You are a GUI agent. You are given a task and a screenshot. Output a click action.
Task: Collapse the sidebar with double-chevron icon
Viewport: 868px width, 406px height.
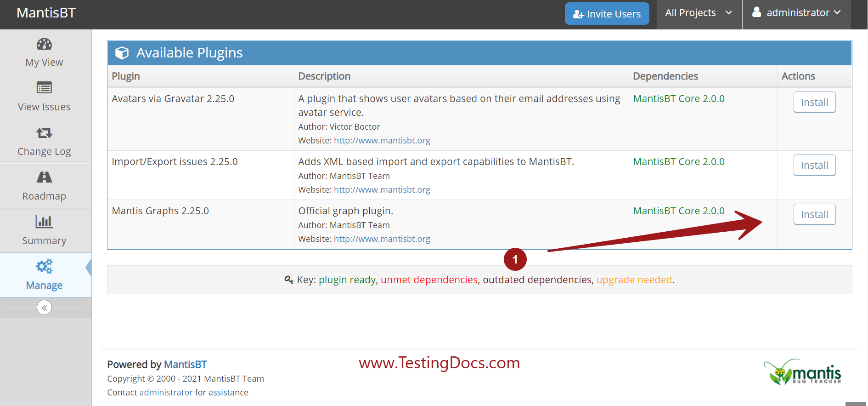(44, 308)
